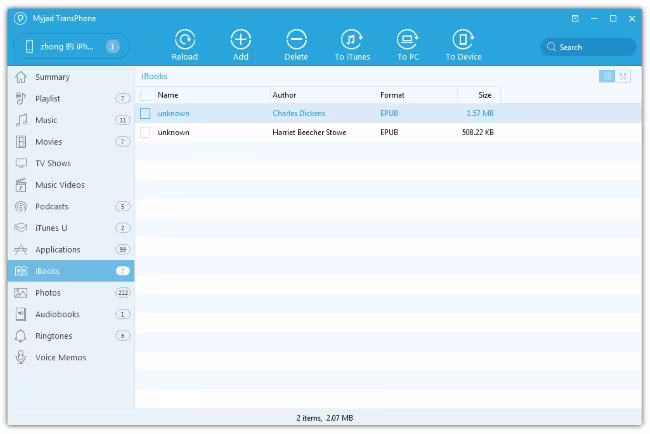Open the Ringtones section
Screen dimensions: 650x434
pos(71,336)
